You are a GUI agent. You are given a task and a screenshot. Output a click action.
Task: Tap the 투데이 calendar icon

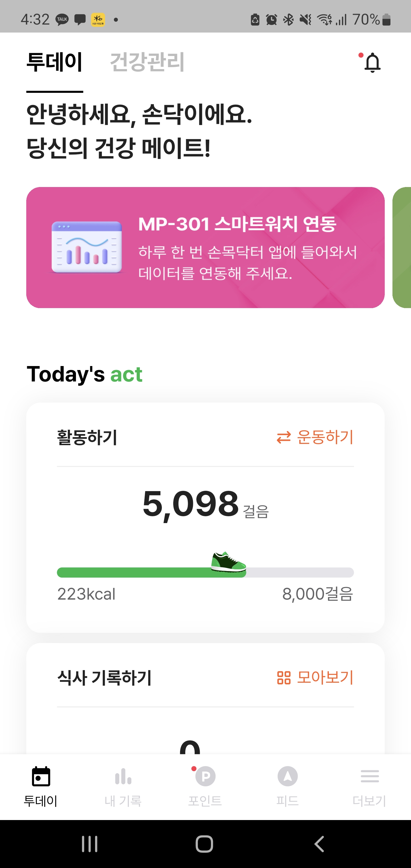[x=41, y=776]
